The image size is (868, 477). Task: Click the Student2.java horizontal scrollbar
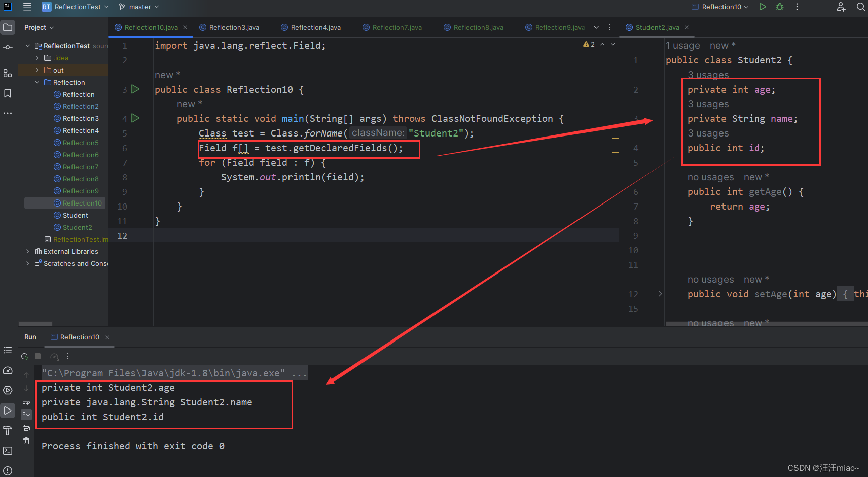[x=766, y=324]
